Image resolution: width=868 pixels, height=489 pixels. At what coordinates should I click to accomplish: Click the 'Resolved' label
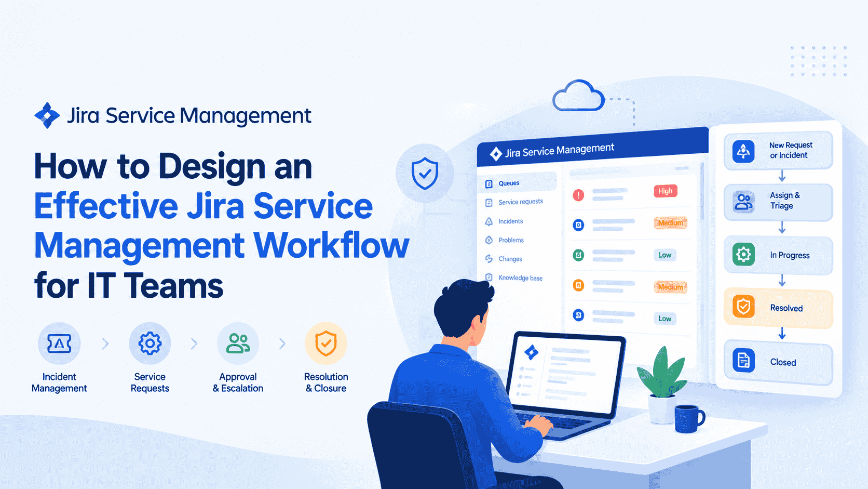click(786, 308)
